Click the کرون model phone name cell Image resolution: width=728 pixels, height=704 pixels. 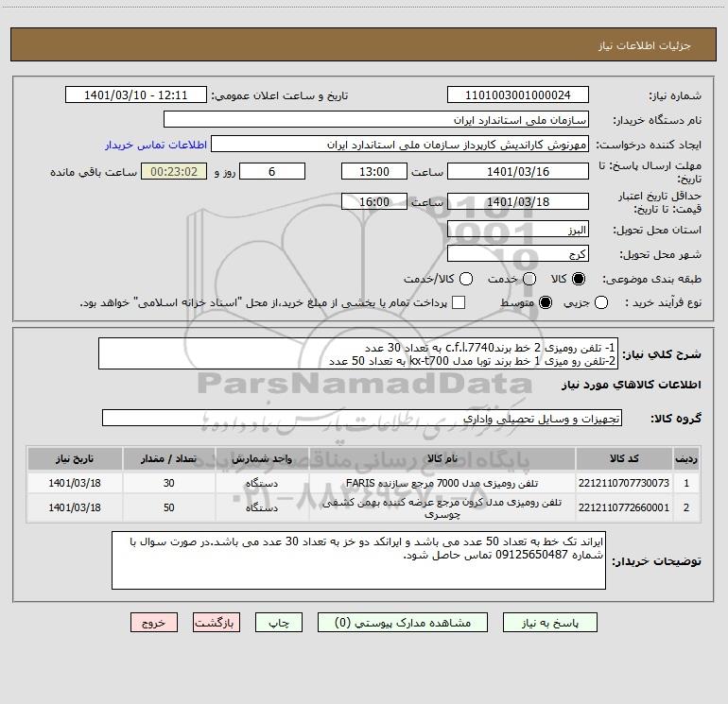tap(442, 508)
